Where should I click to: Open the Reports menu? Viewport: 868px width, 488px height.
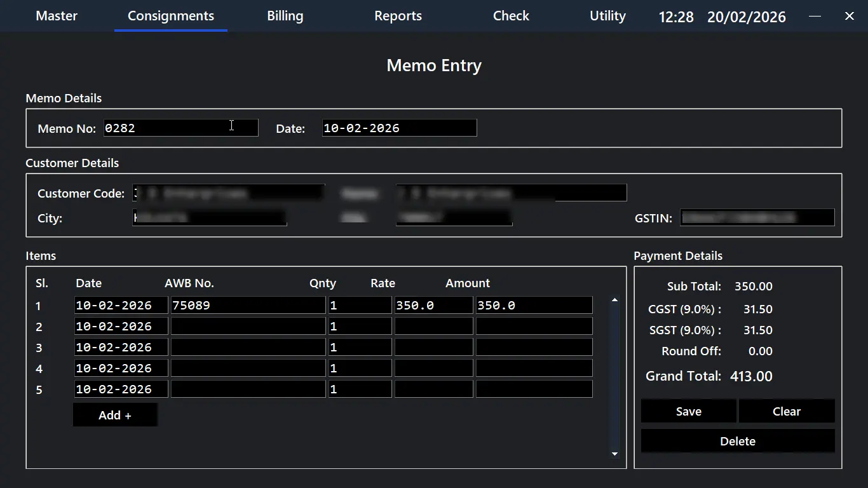pos(398,16)
